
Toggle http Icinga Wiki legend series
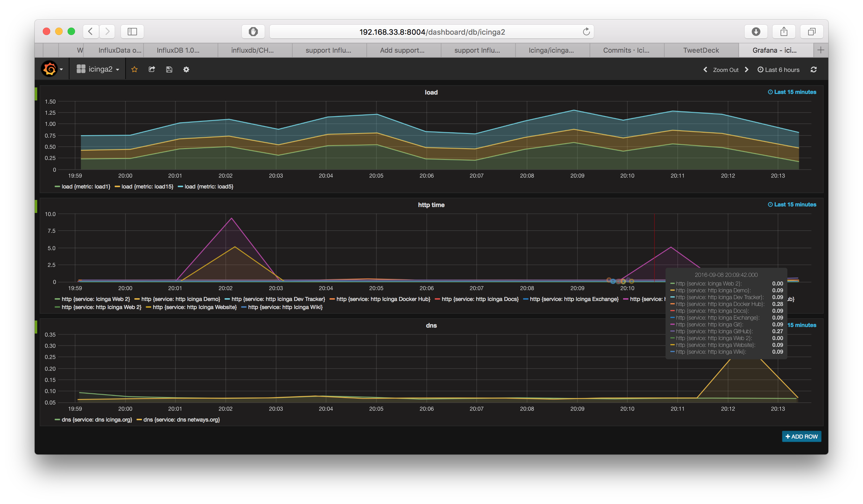(285, 307)
